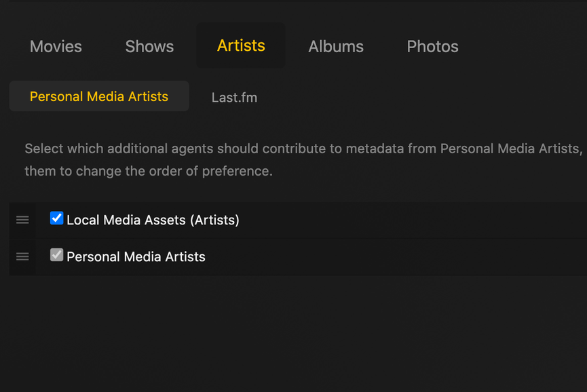
Task: Click empty space right of the Last.fm tab
Action: [x=421, y=97]
